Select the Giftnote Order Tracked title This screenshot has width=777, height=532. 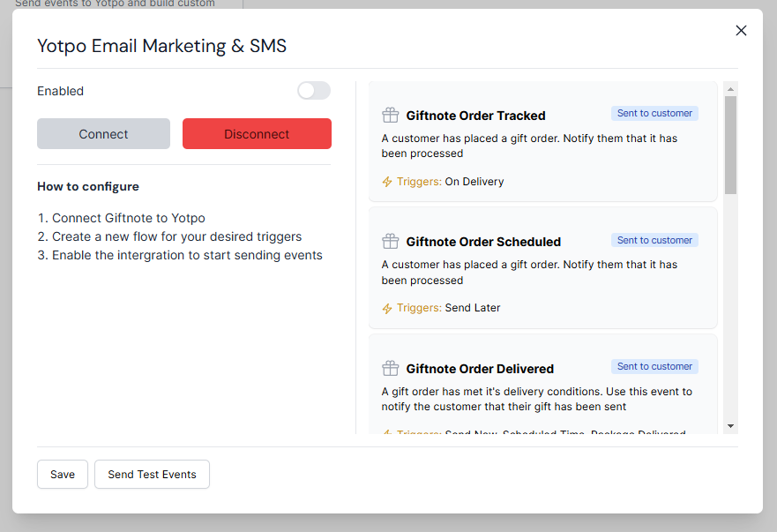coord(475,116)
